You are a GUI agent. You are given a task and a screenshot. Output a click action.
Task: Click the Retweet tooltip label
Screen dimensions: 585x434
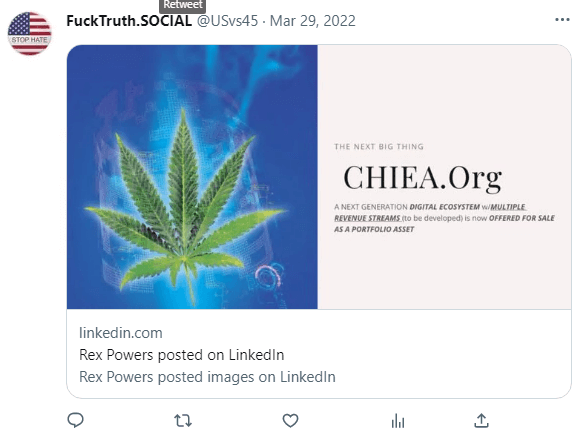tap(183, 5)
